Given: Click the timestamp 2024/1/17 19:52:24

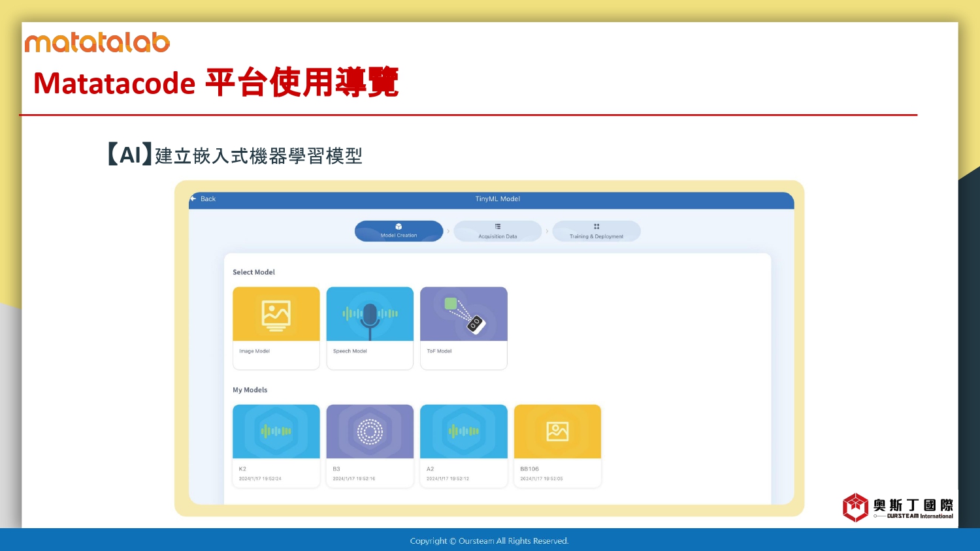Looking at the screenshot, I should point(260,479).
